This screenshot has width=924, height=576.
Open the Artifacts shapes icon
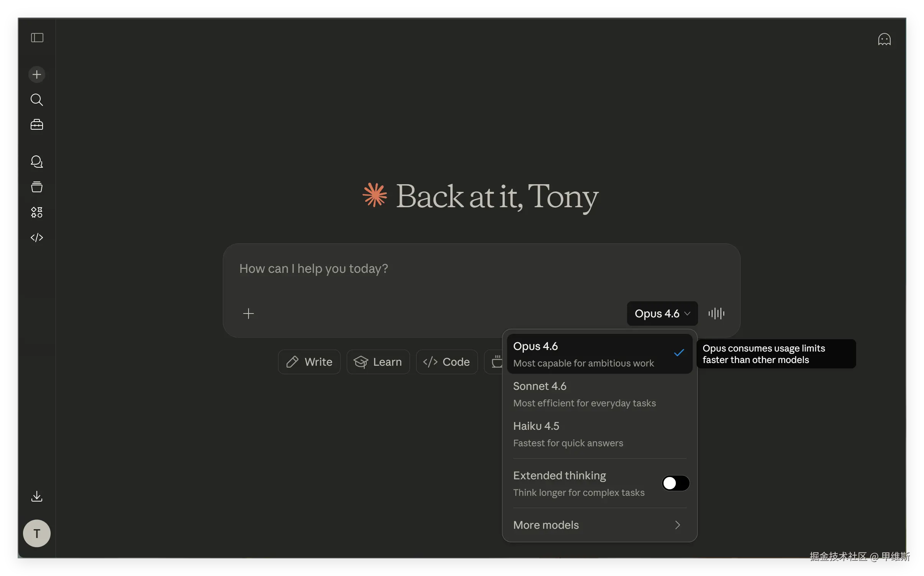(37, 212)
